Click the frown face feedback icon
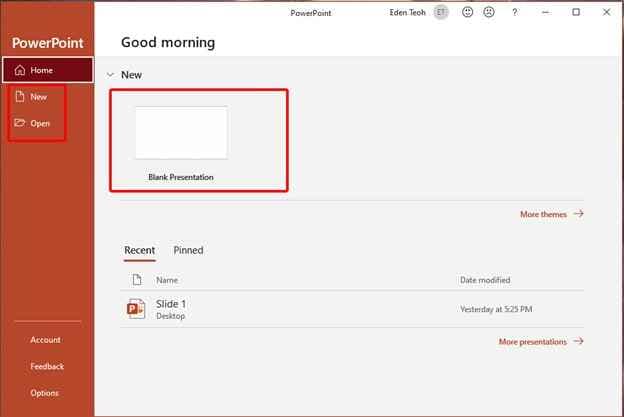The image size is (624, 417). (489, 12)
